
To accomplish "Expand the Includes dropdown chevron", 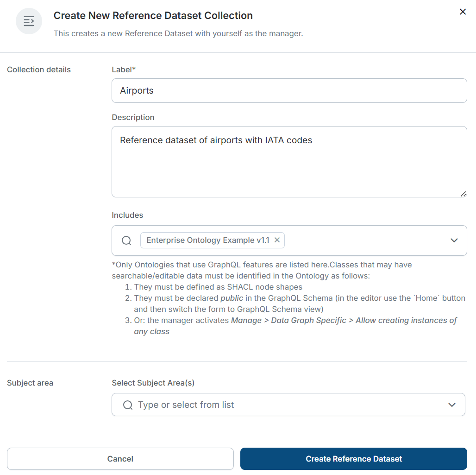I will pyautogui.click(x=454, y=240).
